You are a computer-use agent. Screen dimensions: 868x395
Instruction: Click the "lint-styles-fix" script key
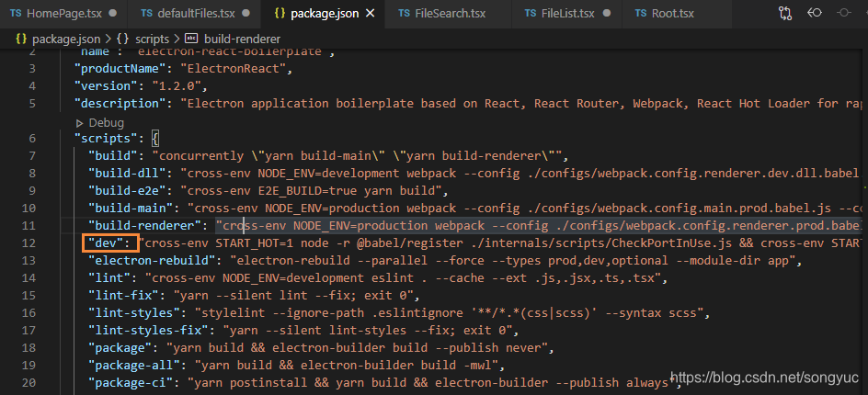click(148, 331)
